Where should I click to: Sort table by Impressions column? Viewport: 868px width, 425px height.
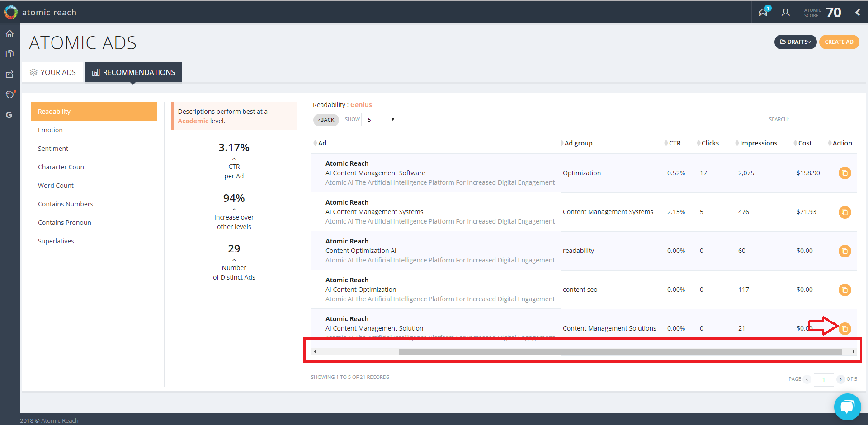[756, 143]
